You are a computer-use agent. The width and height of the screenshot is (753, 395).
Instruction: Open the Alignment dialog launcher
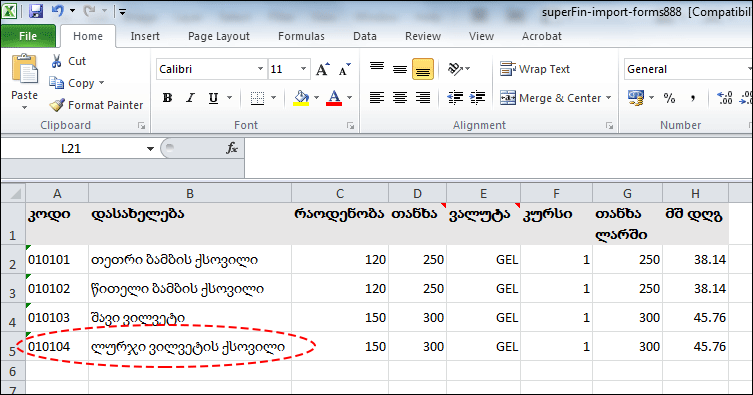tap(609, 126)
